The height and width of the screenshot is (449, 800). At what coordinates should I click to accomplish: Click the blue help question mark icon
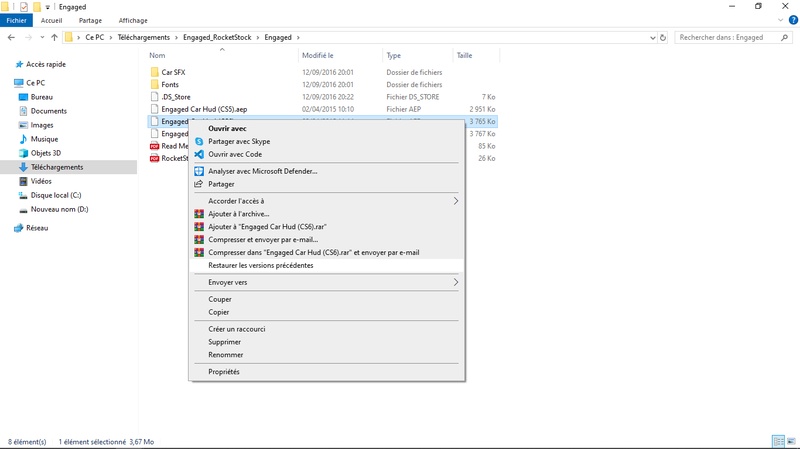pos(792,20)
